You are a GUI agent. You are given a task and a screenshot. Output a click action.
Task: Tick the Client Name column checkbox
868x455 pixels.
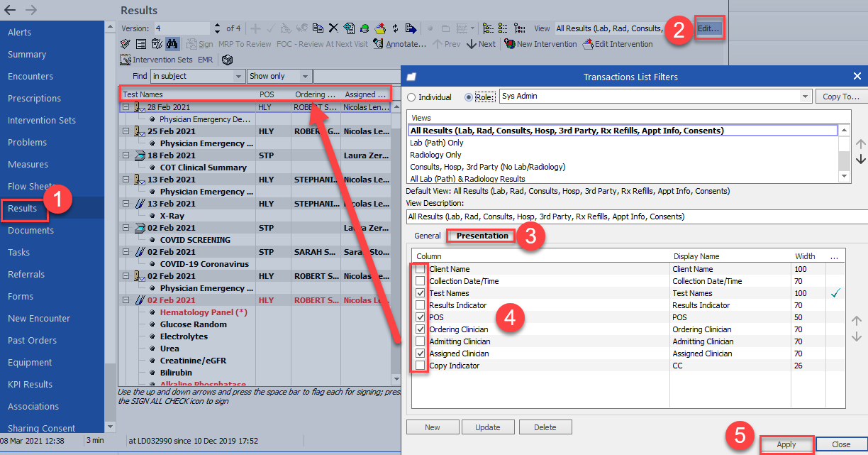pyautogui.click(x=421, y=269)
